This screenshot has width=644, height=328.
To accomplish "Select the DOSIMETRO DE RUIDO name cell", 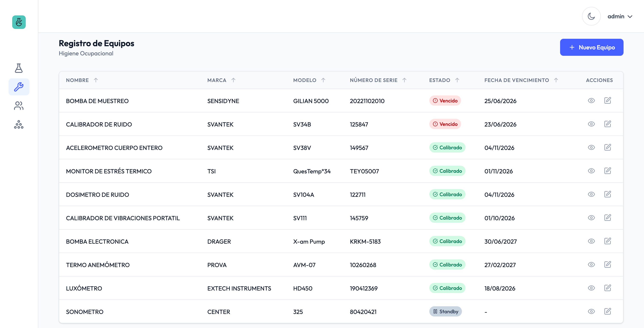I will click(98, 195).
